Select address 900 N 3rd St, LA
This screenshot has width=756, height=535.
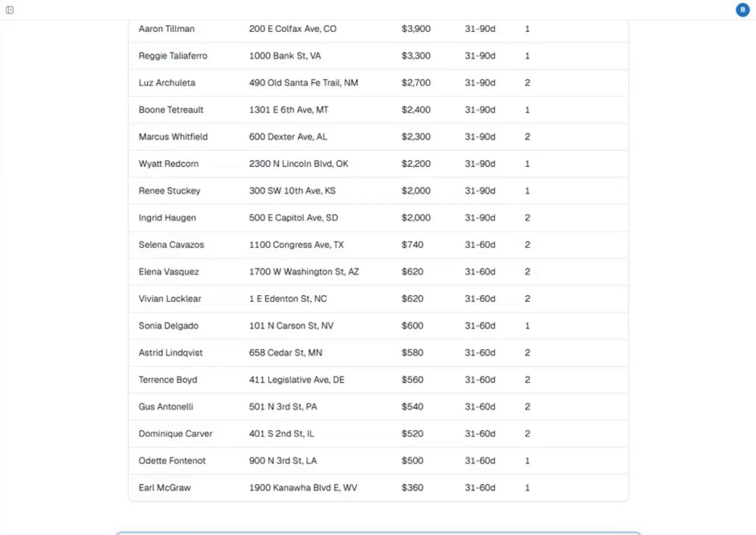coord(283,461)
